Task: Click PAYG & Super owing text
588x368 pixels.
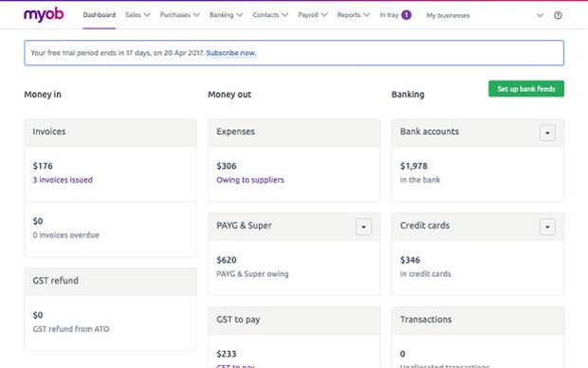Action: point(252,274)
